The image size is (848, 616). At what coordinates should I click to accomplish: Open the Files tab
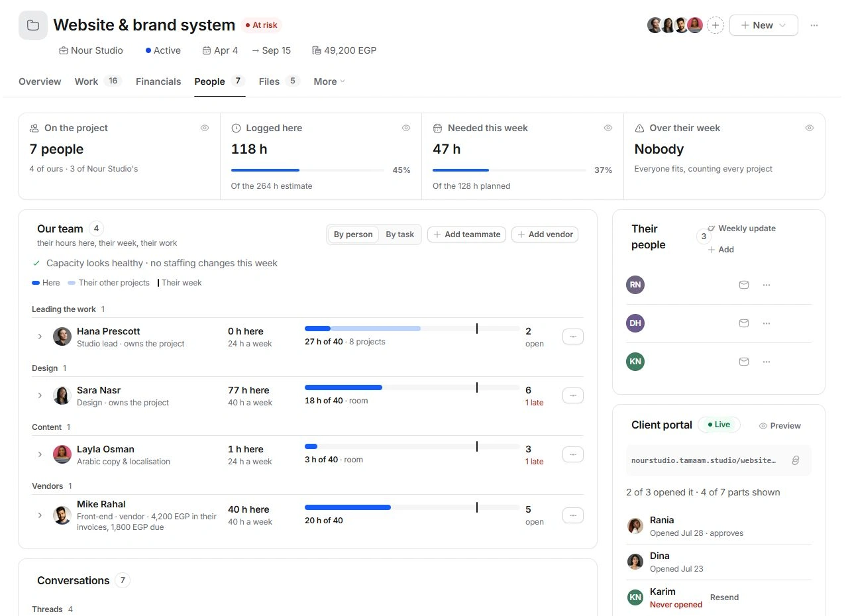tap(280, 81)
